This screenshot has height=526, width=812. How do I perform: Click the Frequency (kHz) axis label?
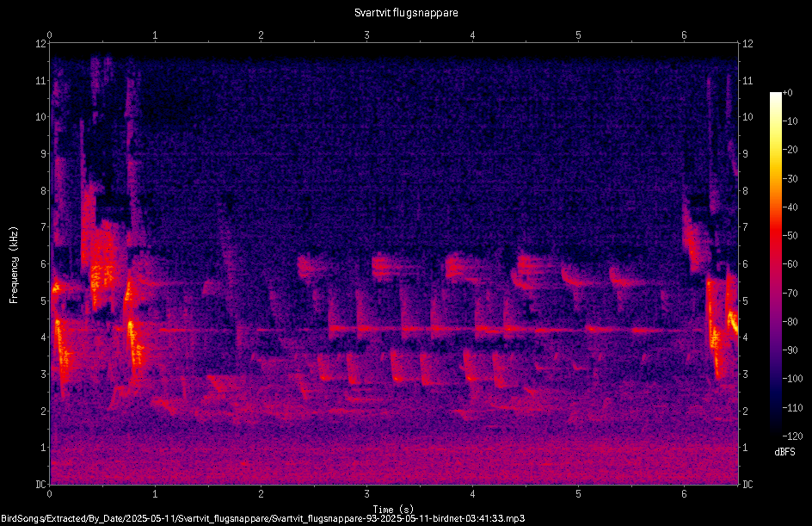[x=14, y=265]
